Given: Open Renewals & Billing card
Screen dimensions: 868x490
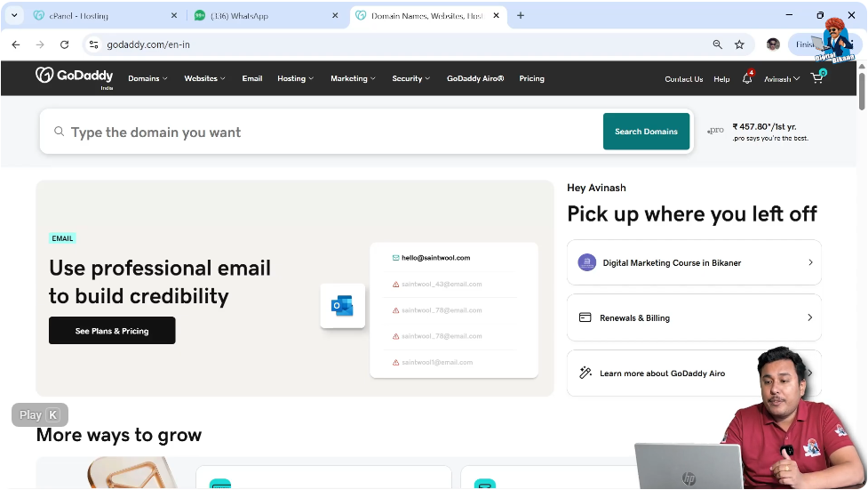Looking at the screenshot, I should click(694, 317).
